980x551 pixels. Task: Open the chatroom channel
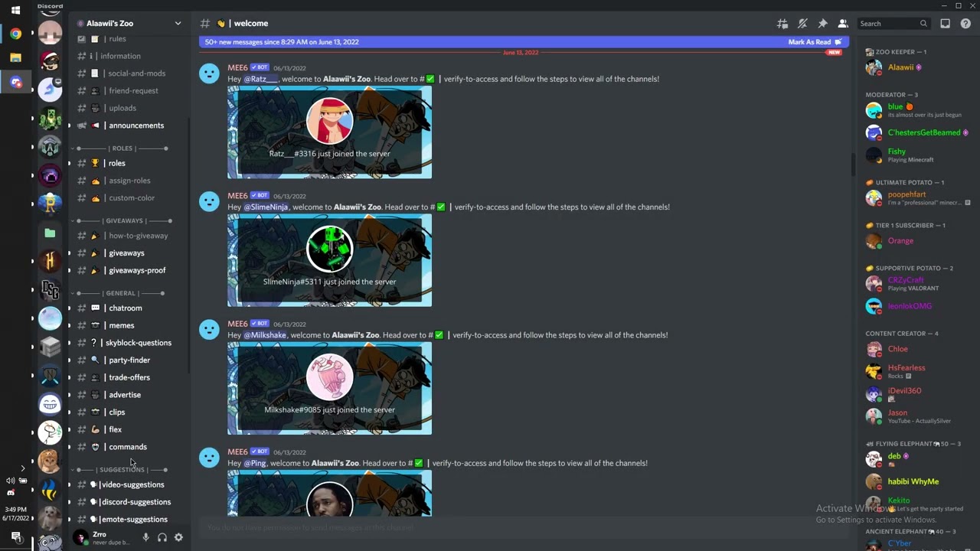[x=128, y=308]
